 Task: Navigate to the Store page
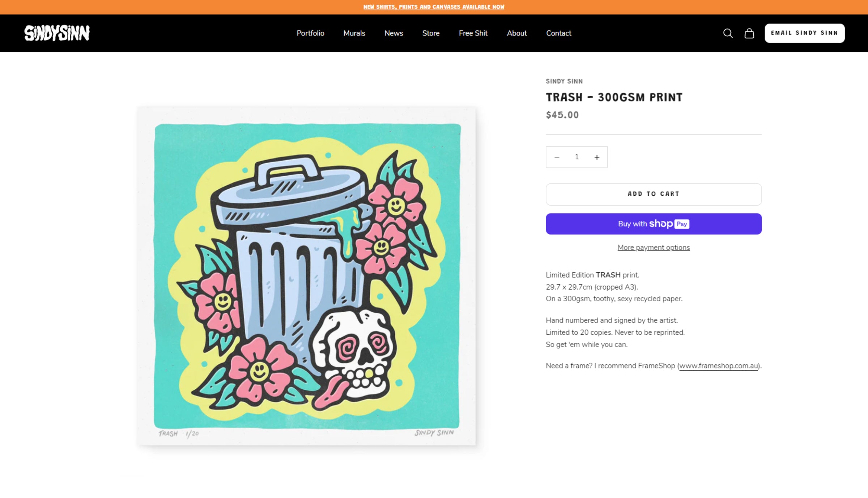[431, 33]
